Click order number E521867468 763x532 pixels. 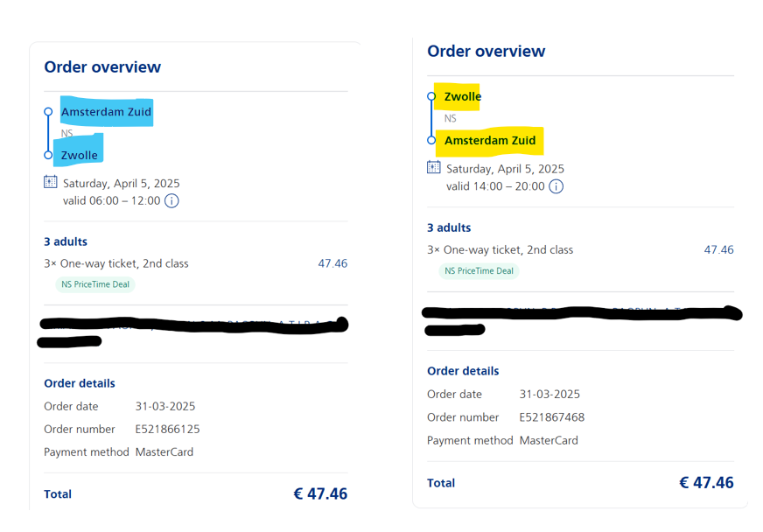551,417
